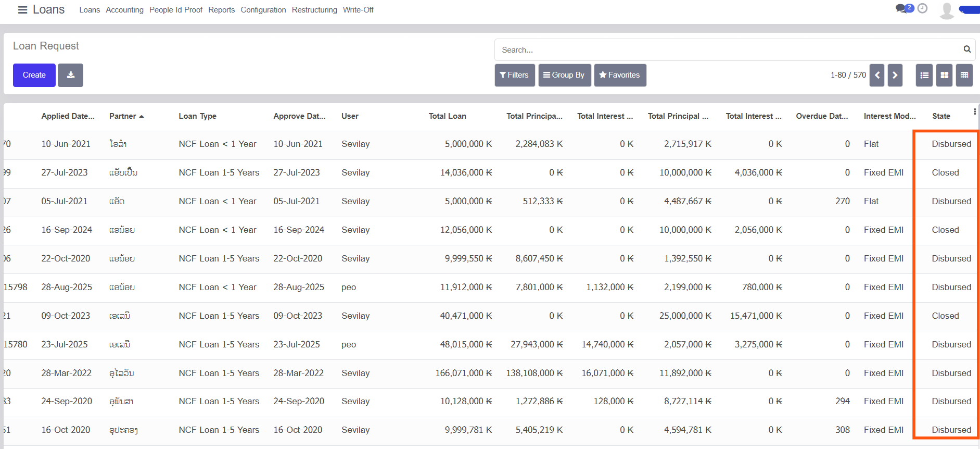Open the conversations message icon
This screenshot has width=980, height=449.
coord(901,9)
